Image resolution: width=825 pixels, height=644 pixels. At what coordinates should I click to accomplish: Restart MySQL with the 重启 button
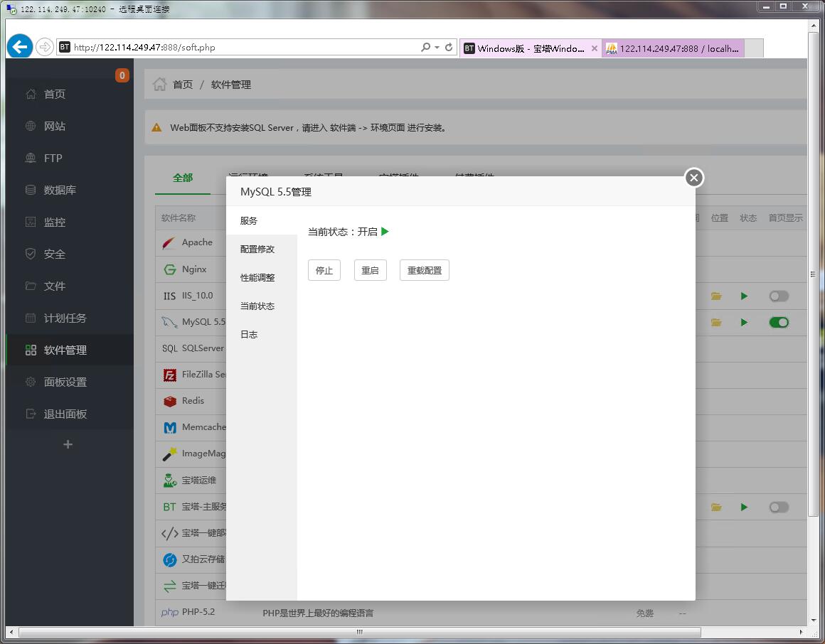[x=370, y=270]
